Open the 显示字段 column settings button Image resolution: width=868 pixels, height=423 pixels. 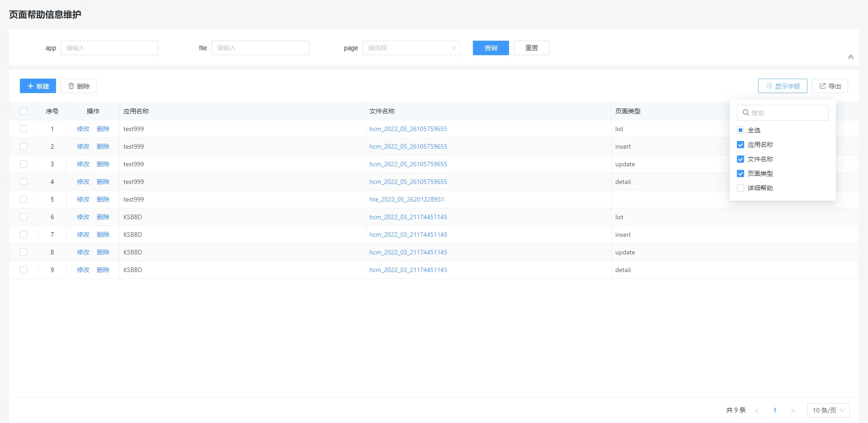pos(783,86)
